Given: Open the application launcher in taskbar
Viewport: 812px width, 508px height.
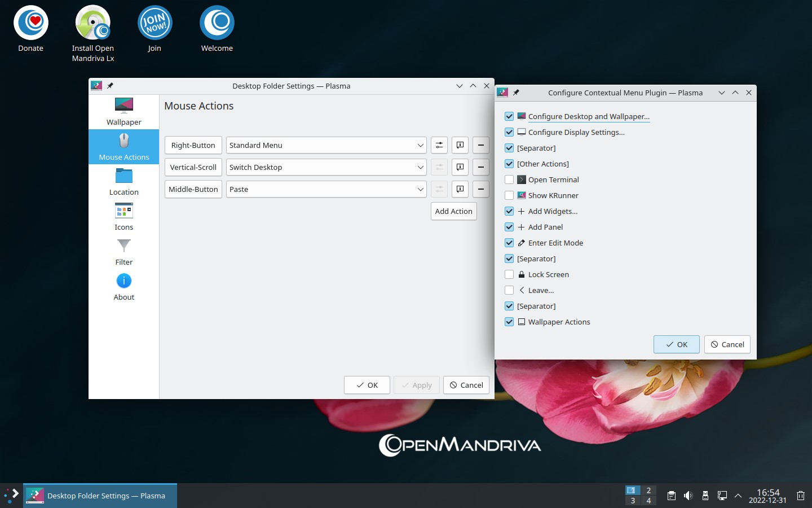Looking at the screenshot, I should 11,496.
